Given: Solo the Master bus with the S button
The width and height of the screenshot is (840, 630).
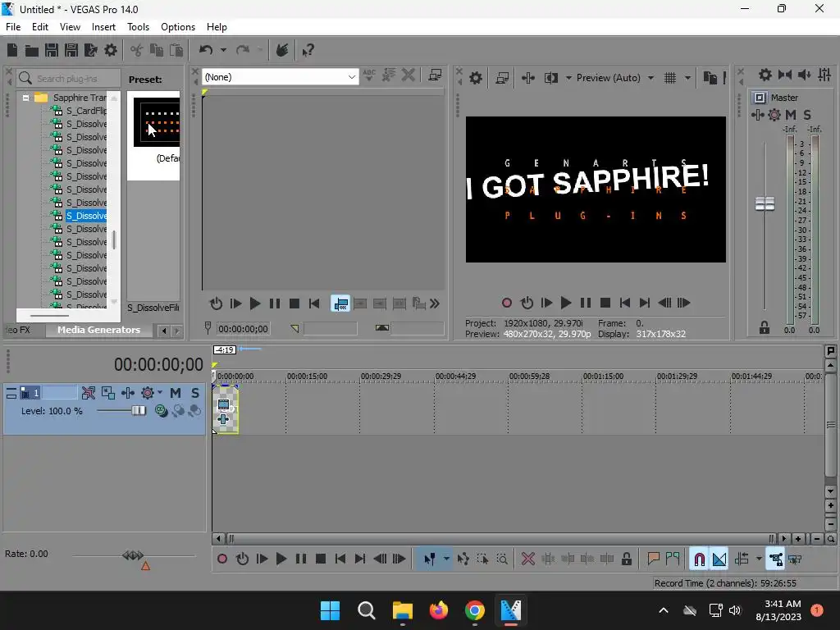Looking at the screenshot, I should (807, 115).
